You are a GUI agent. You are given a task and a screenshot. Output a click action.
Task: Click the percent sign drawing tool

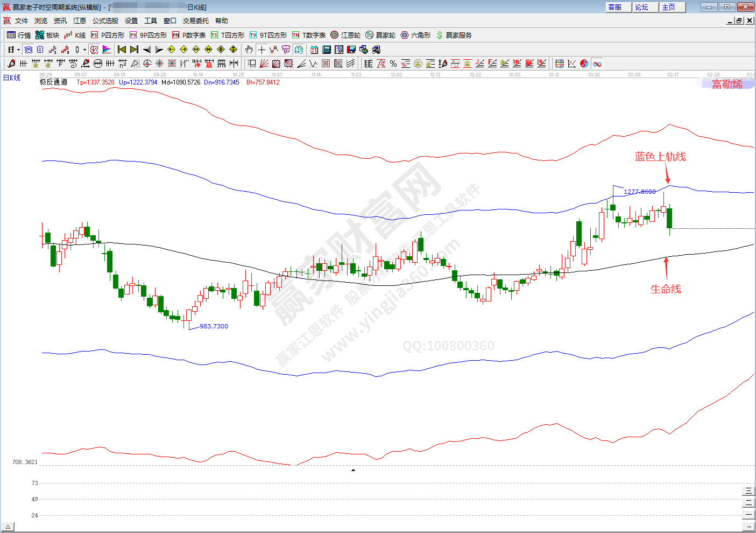(x=393, y=64)
